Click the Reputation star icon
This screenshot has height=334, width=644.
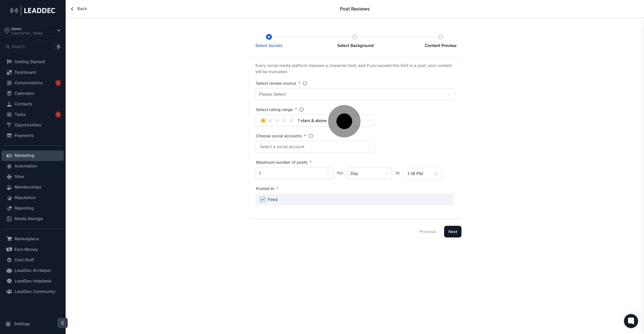click(9, 198)
